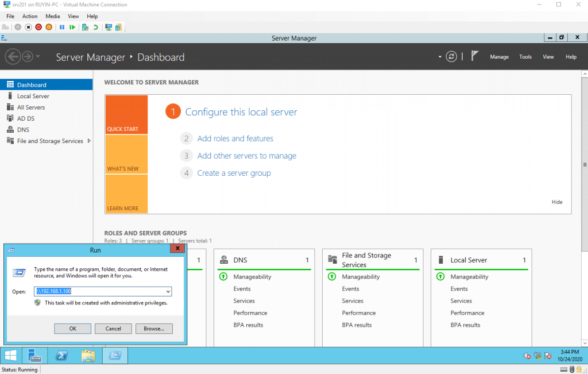
Task: Open the Server Manager Help menu
Action: pyautogui.click(x=571, y=57)
